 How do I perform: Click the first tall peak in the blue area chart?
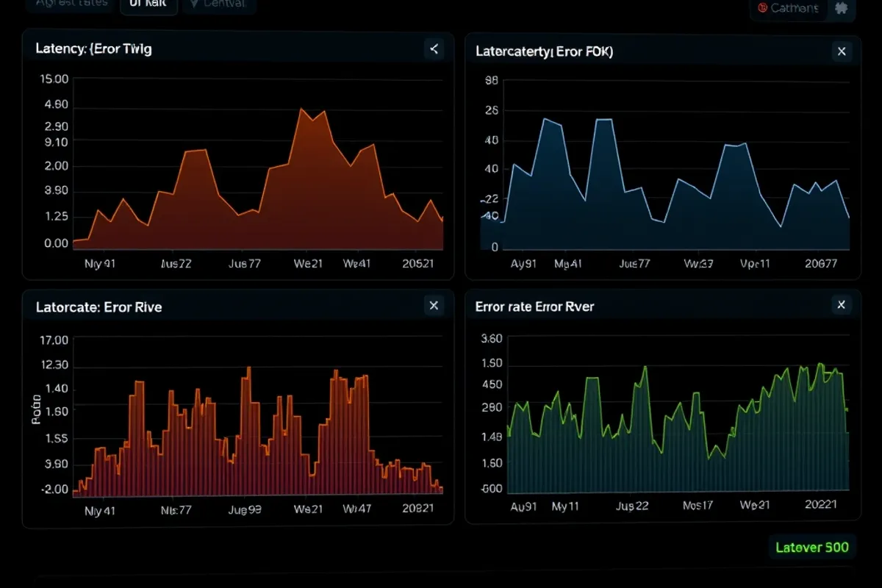(x=545, y=119)
